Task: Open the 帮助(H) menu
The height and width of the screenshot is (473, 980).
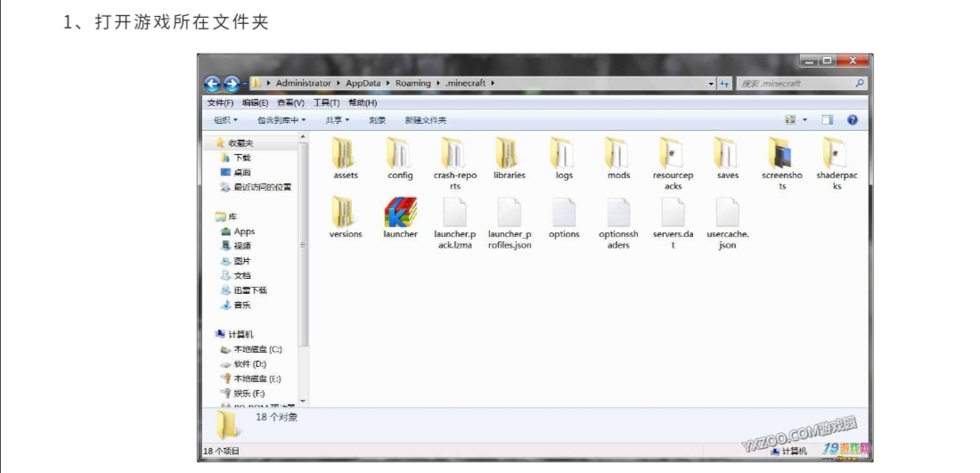Action: 363,102
